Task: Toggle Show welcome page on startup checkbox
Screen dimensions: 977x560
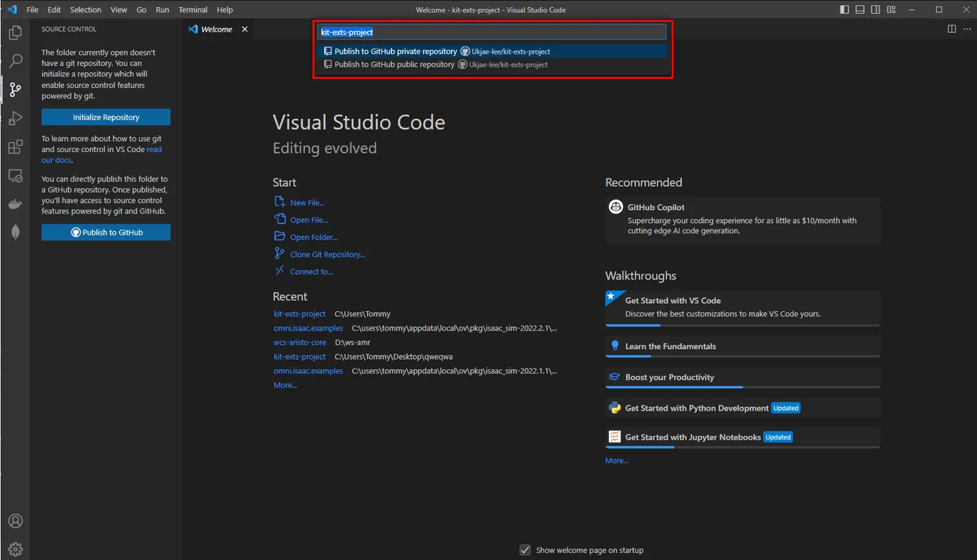Action: [x=525, y=550]
